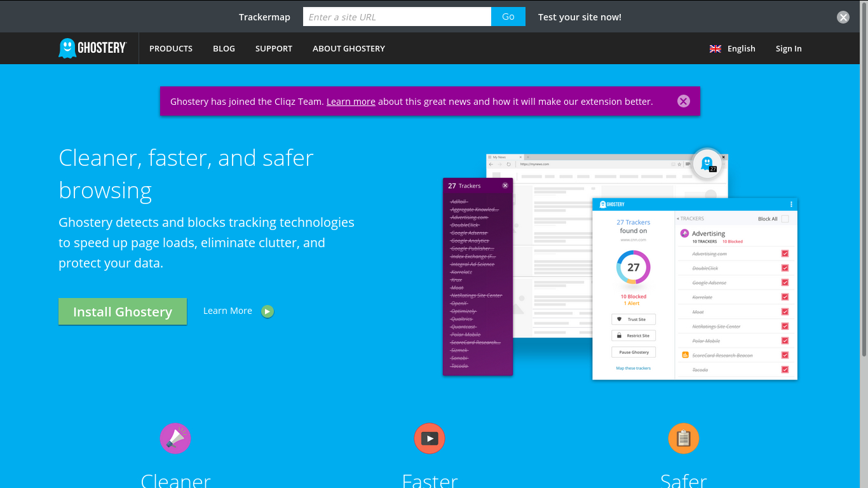Click the Ghostery badge showing 27
Image resolution: width=868 pixels, height=488 pixels.
[707, 164]
